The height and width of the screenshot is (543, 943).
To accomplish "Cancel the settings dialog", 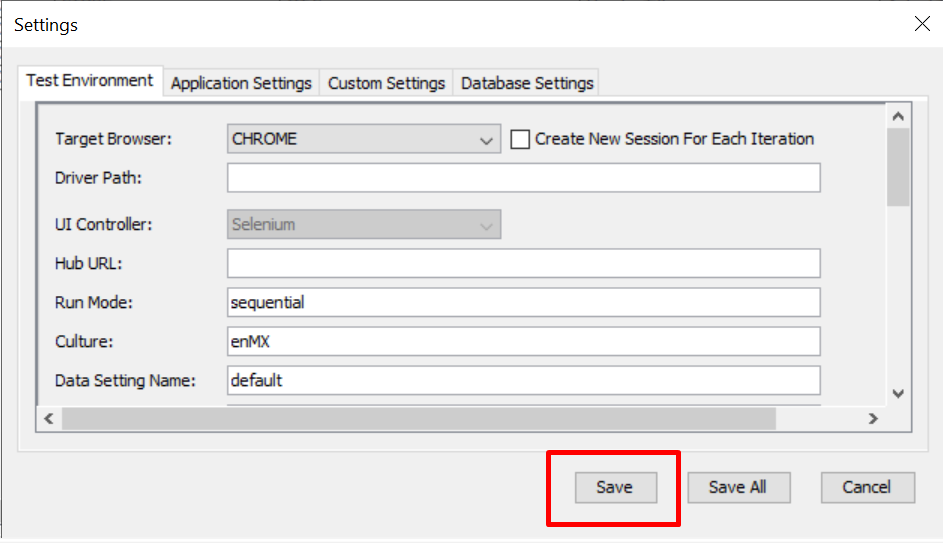I will pos(867,487).
